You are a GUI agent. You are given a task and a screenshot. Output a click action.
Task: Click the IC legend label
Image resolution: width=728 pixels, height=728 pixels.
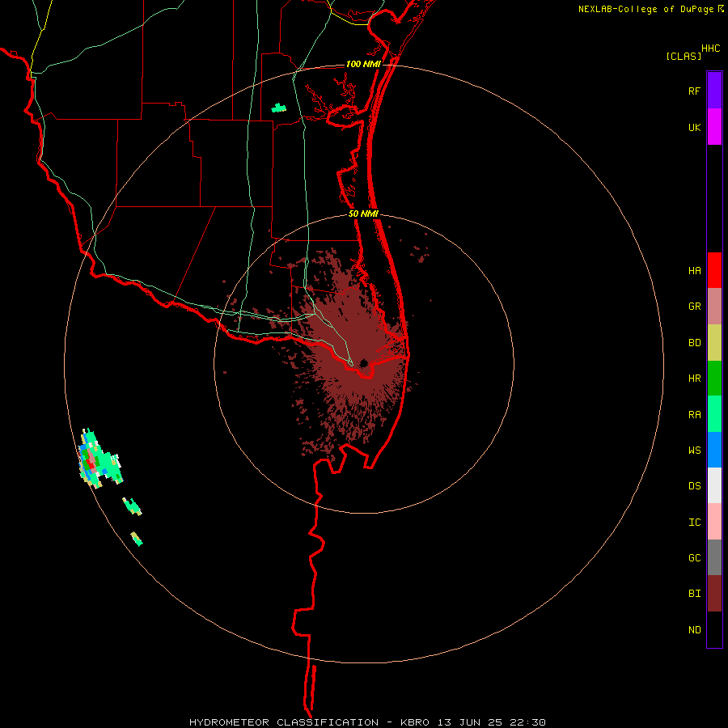[694, 523]
